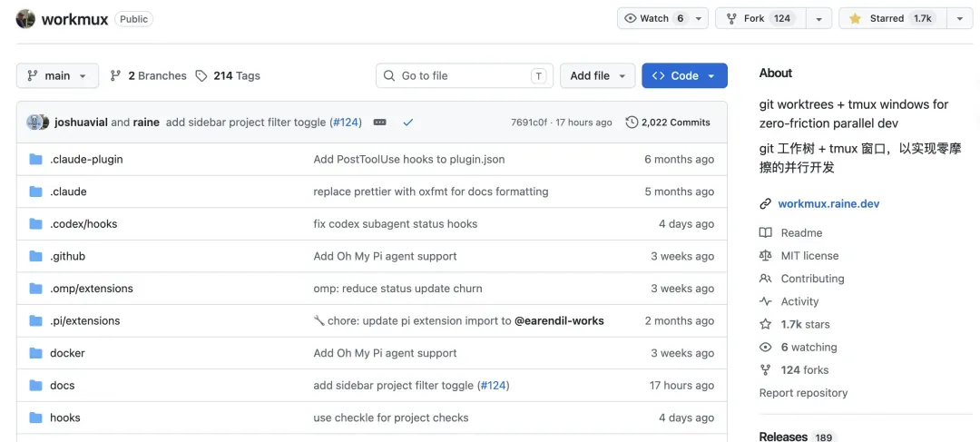Screen dimensions: 980x442
Task: Open commit 'fix codex subagent status hooks'
Action: coord(396,224)
